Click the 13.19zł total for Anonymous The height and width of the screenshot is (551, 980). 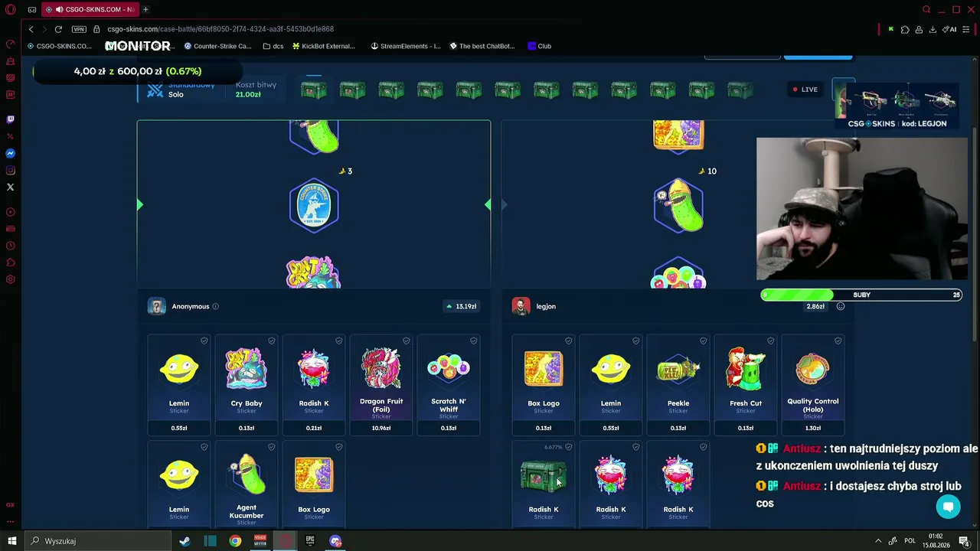(x=461, y=306)
